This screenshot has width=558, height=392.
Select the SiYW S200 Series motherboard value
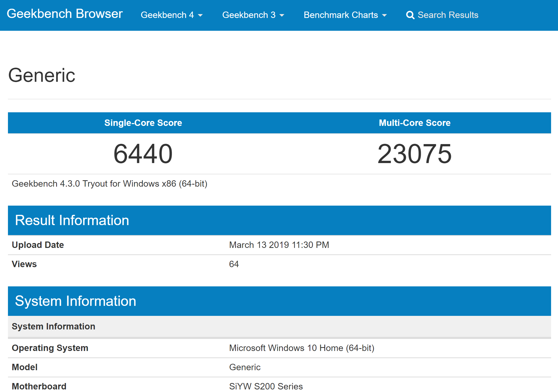click(266, 386)
